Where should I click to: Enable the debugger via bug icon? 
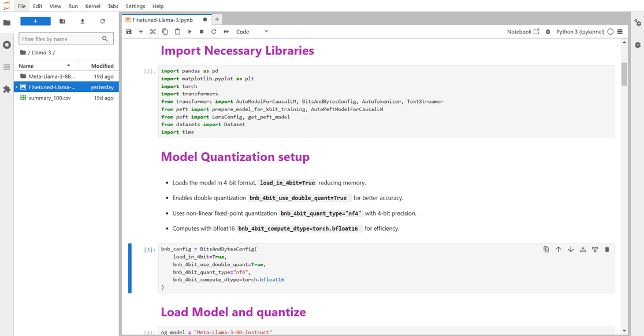tap(548, 32)
